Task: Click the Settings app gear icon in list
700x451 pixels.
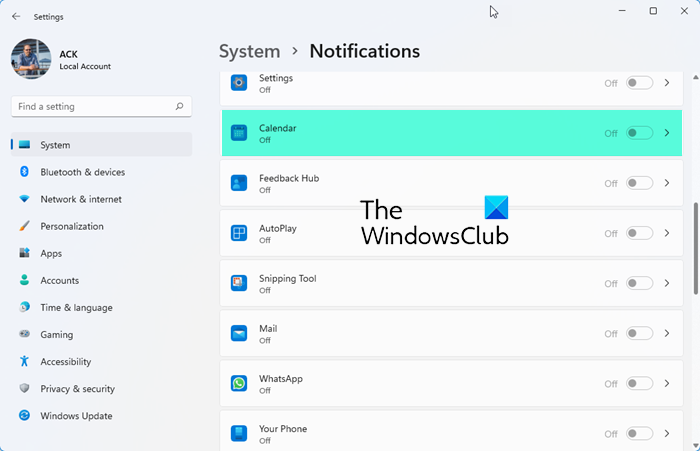Action: click(239, 83)
